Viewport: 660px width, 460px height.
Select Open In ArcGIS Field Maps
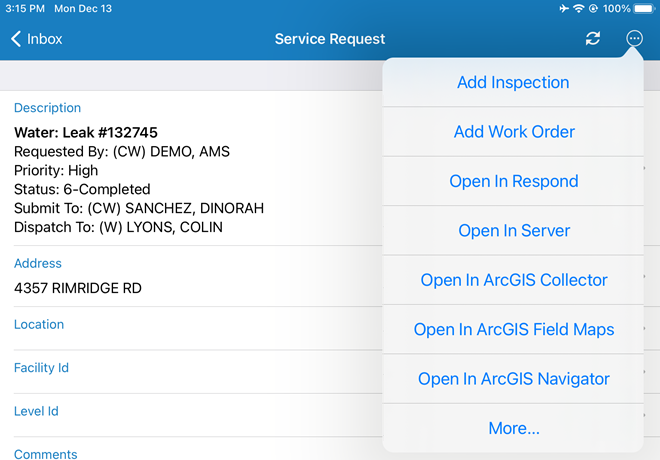tap(513, 330)
